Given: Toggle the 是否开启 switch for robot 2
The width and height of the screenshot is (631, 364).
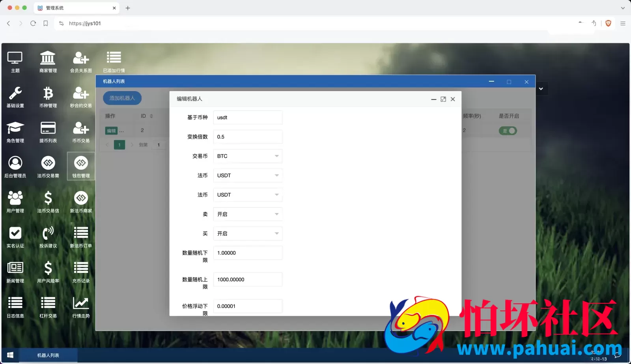Looking at the screenshot, I should click(x=508, y=131).
